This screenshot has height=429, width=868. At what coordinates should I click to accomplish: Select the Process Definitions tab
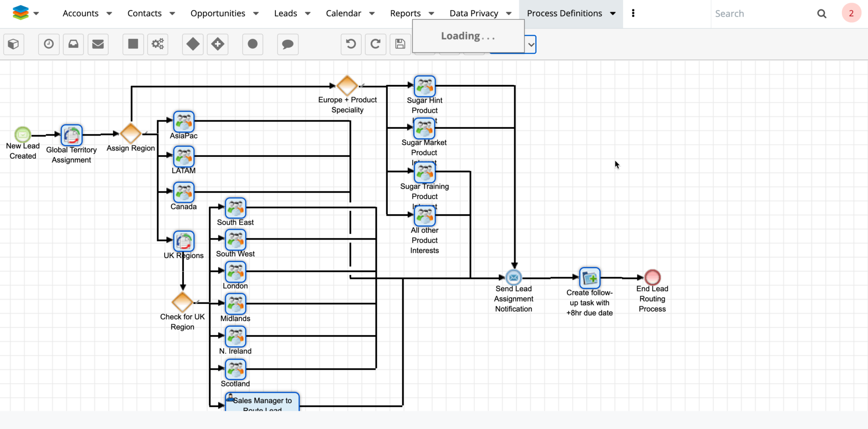click(x=565, y=14)
